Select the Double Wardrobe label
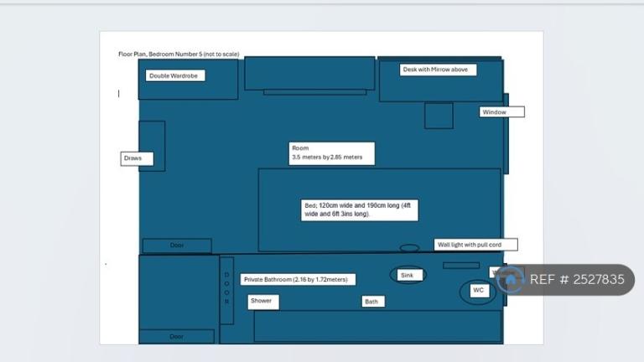This screenshot has height=362, width=644. pos(174,75)
